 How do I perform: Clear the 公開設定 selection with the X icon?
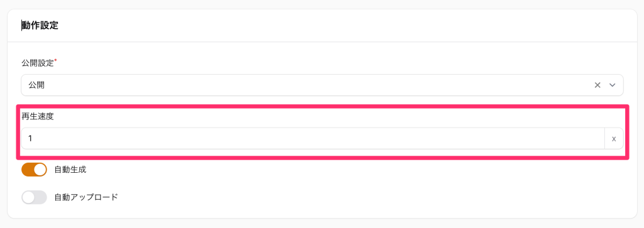pos(597,85)
